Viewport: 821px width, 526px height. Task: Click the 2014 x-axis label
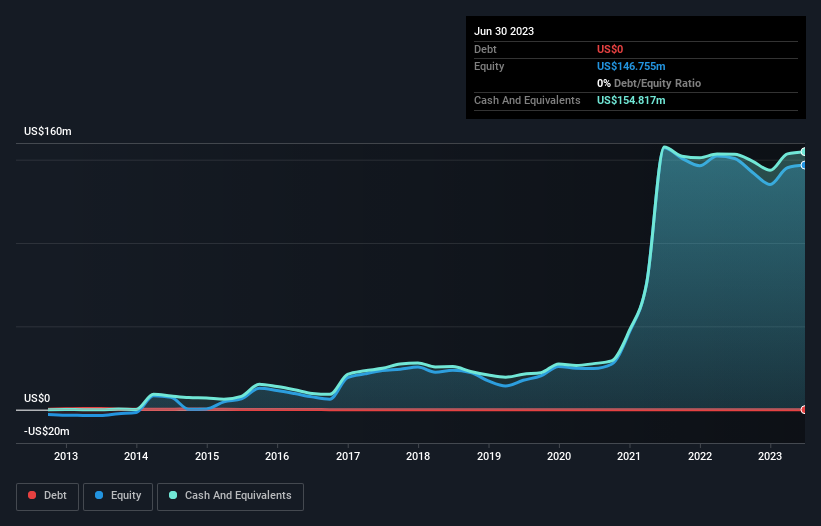tap(136, 456)
